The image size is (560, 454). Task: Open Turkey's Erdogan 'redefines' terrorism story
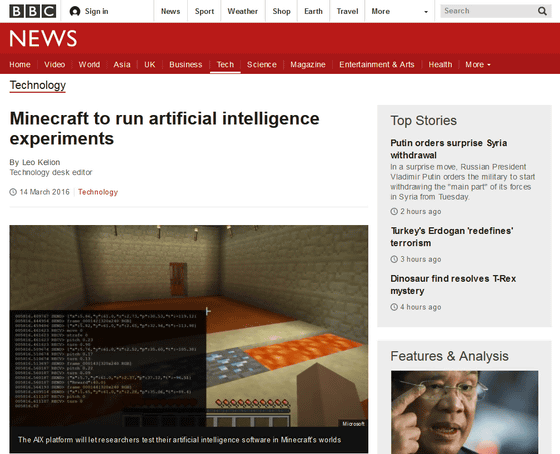tap(451, 237)
